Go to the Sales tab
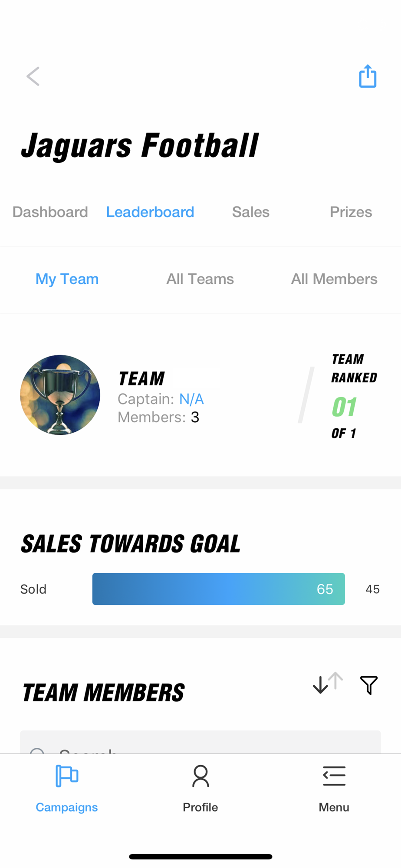The image size is (401, 868). coord(251,212)
